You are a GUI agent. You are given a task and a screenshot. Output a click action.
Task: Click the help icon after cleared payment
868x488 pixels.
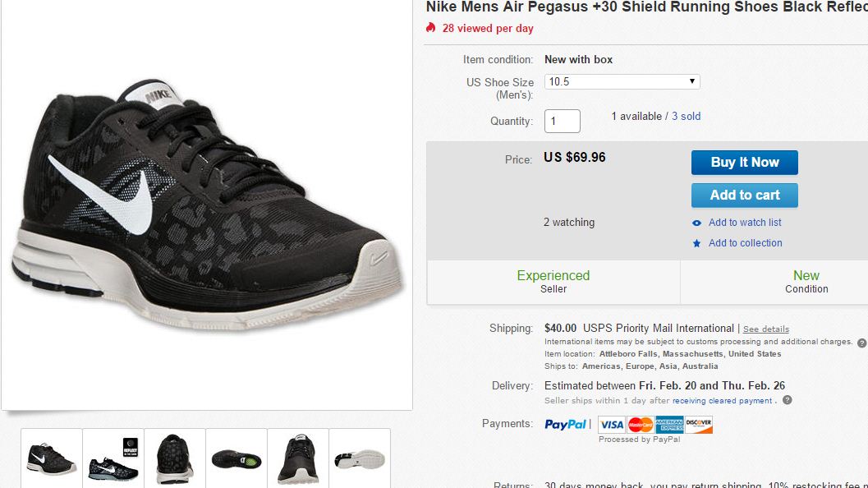point(787,400)
